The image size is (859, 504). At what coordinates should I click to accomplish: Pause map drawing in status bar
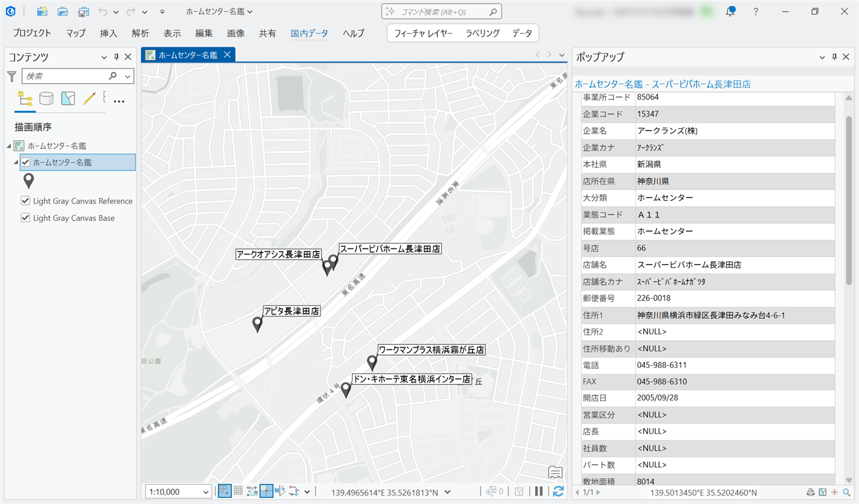[539, 491]
